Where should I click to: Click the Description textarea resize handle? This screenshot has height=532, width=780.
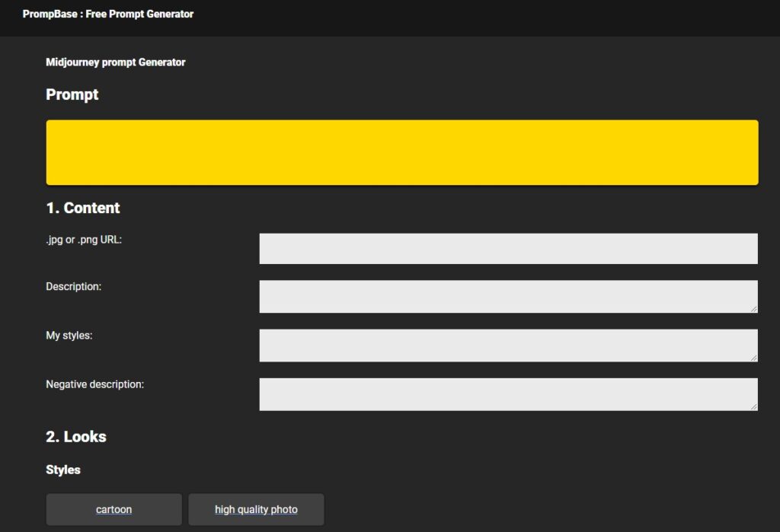coord(753,308)
